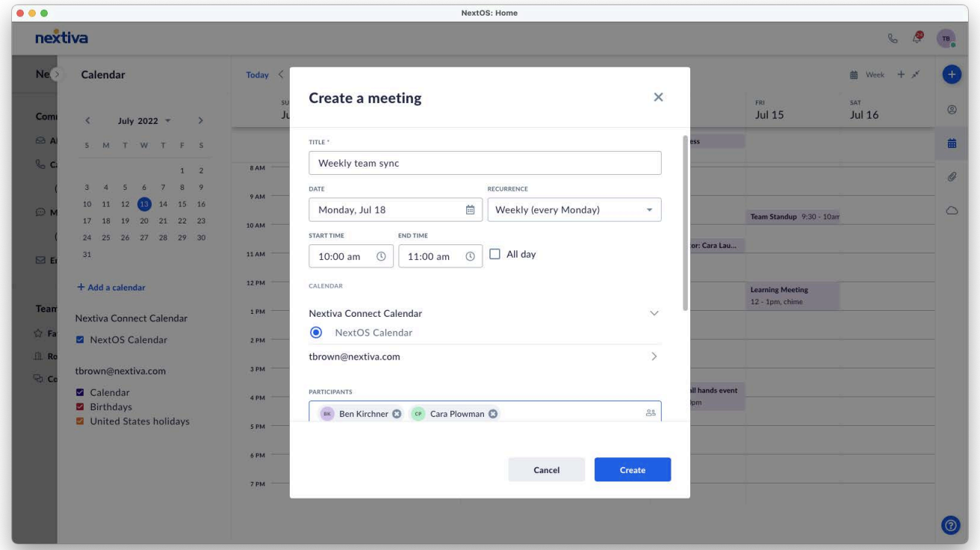The image size is (980, 550).
Task: Click the meeting title input field
Action: (x=485, y=163)
